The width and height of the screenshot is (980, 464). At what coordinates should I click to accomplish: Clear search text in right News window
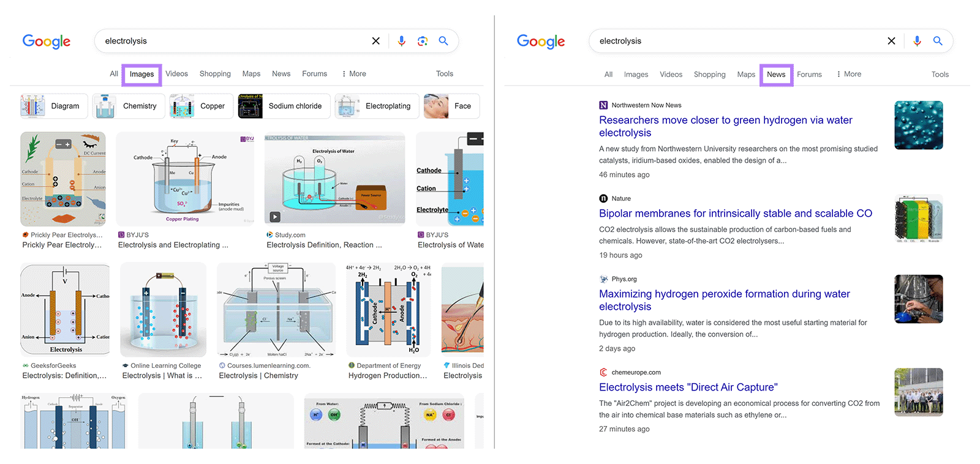[891, 41]
